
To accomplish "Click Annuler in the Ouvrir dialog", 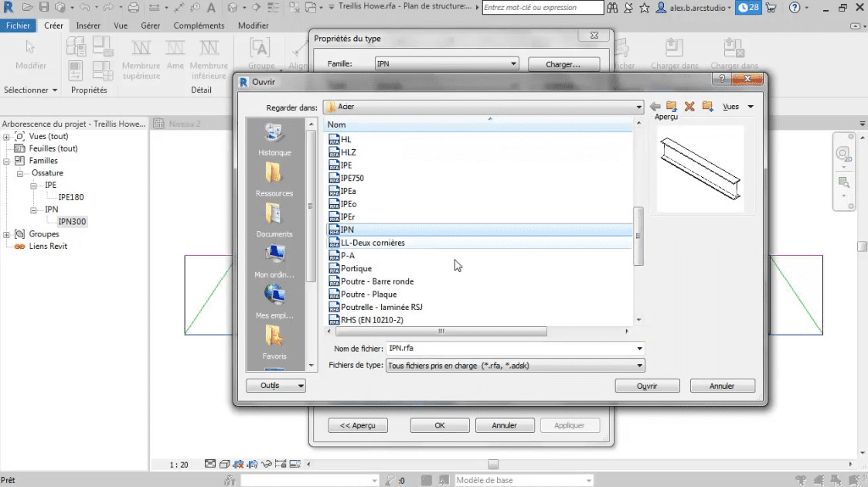I will pyautogui.click(x=722, y=386).
